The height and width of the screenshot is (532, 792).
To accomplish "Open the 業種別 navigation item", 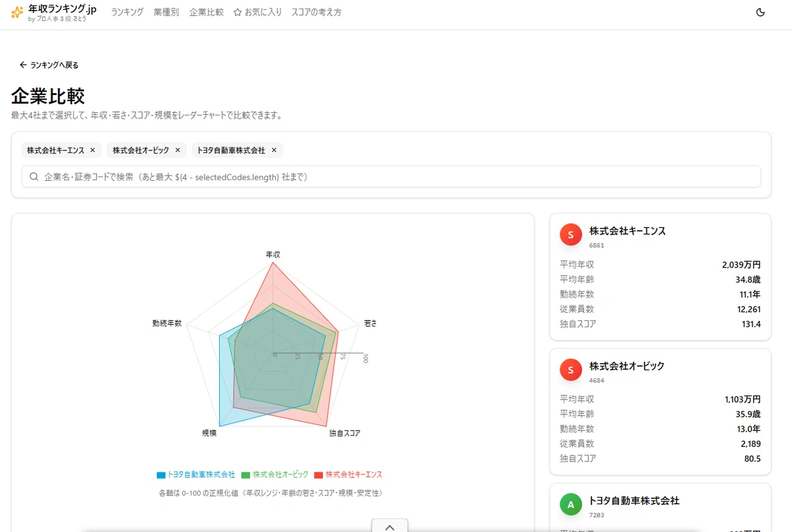I will 166,13.
